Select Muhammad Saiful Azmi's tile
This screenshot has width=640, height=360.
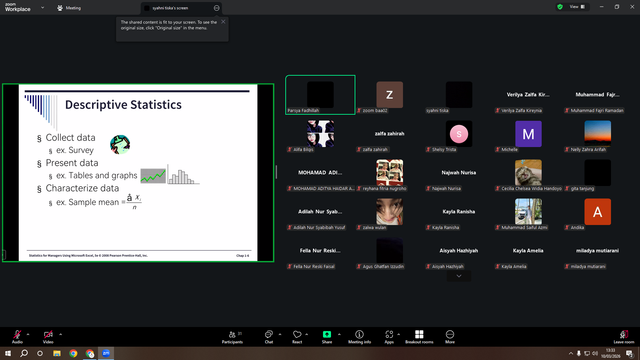tap(528, 212)
